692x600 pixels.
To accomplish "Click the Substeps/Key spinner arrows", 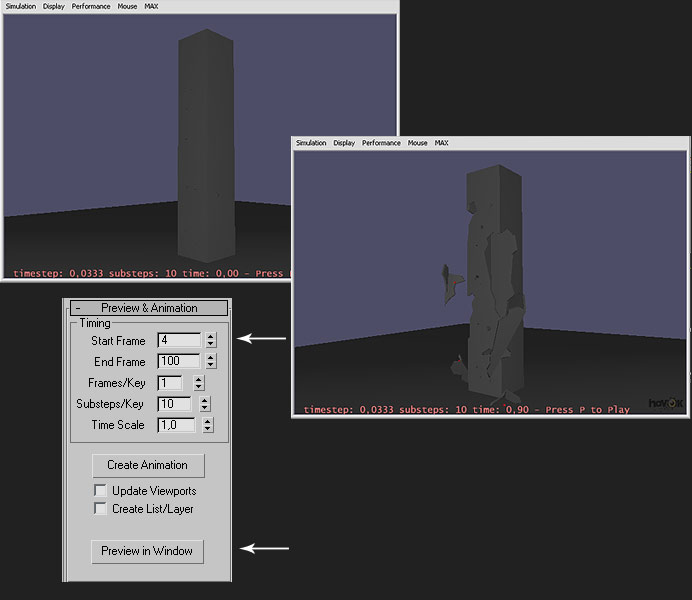I will (x=204, y=404).
